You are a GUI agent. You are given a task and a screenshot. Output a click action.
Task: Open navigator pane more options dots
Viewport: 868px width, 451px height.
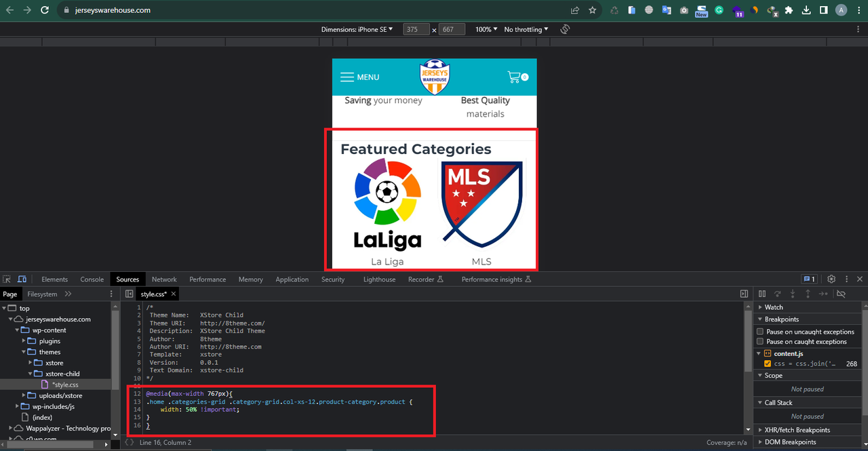point(112,294)
